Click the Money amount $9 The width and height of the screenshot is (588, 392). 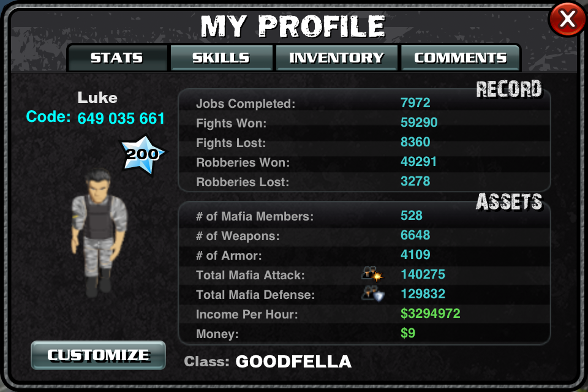(x=408, y=333)
